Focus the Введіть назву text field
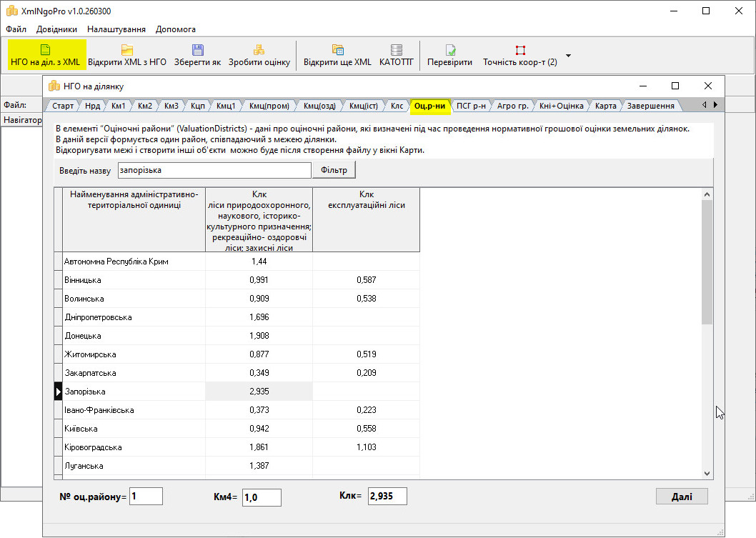 [214, 171]
